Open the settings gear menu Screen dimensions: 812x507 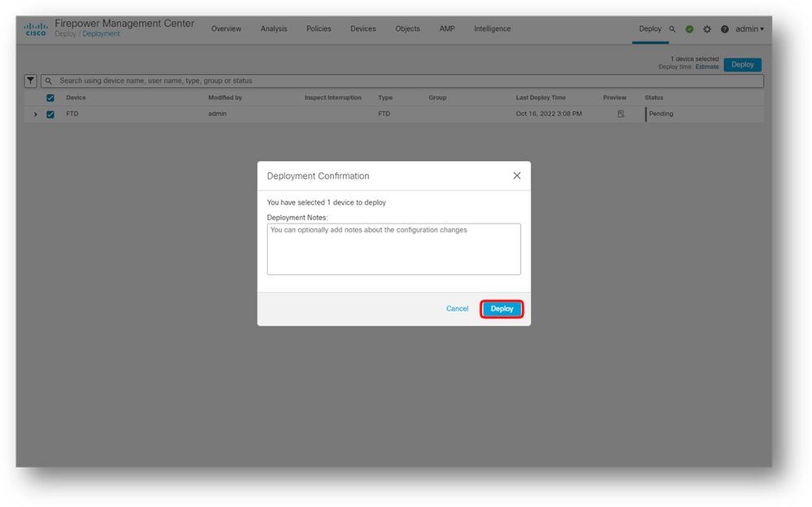pyautogui.click(x=707, y=29)
